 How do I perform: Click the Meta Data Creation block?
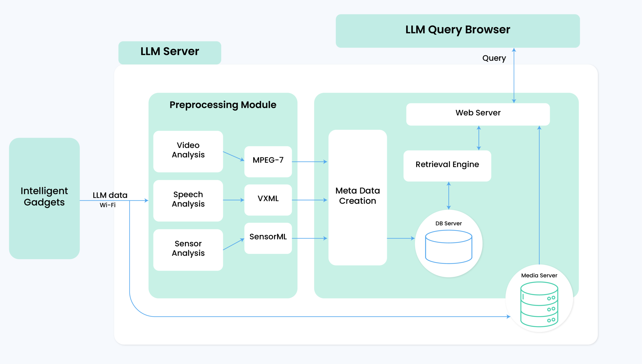[358, 197]
